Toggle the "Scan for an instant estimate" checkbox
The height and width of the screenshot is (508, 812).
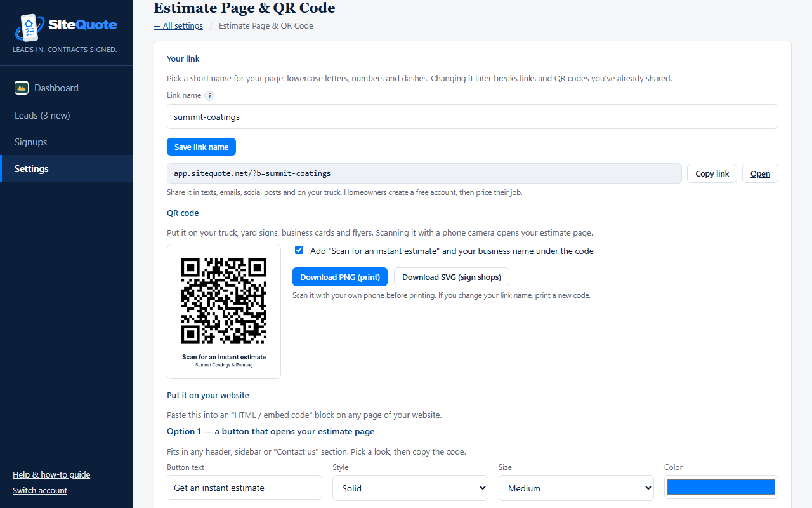tap(299, 250)
